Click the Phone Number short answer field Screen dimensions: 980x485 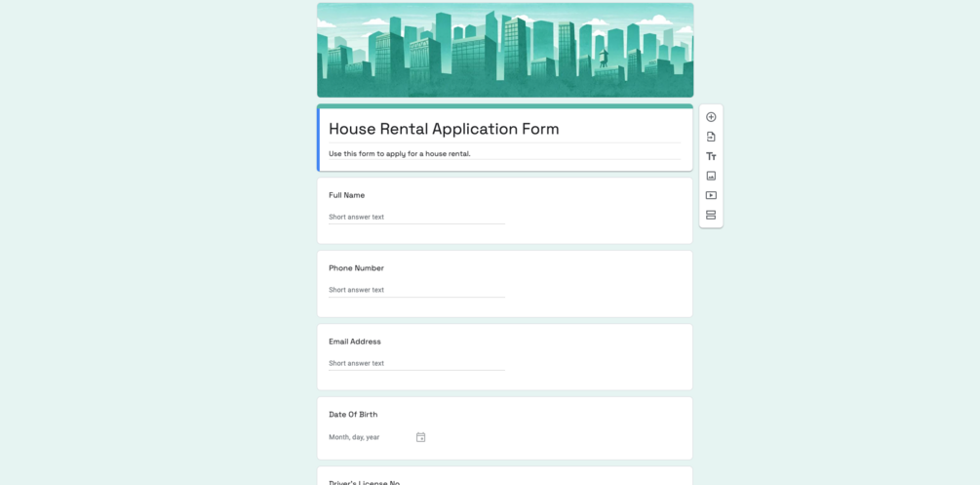point(417,290)
